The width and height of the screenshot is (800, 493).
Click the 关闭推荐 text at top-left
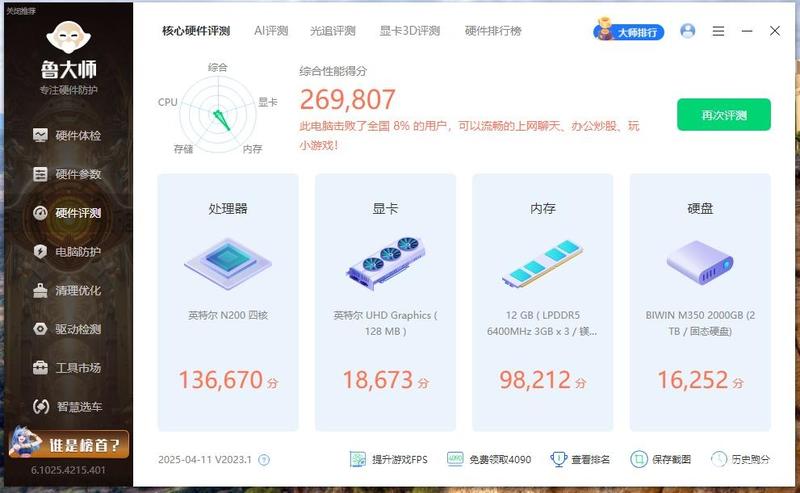[20, 11]
